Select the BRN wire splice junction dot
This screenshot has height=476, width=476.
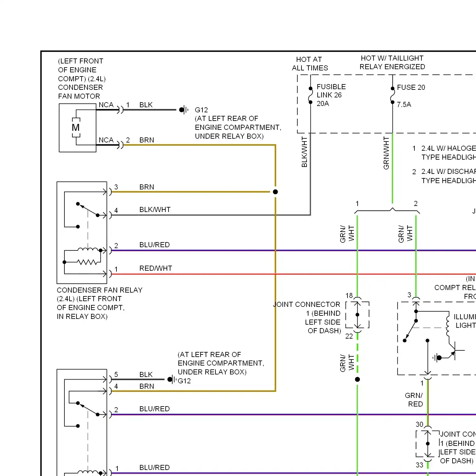(275, 192)
